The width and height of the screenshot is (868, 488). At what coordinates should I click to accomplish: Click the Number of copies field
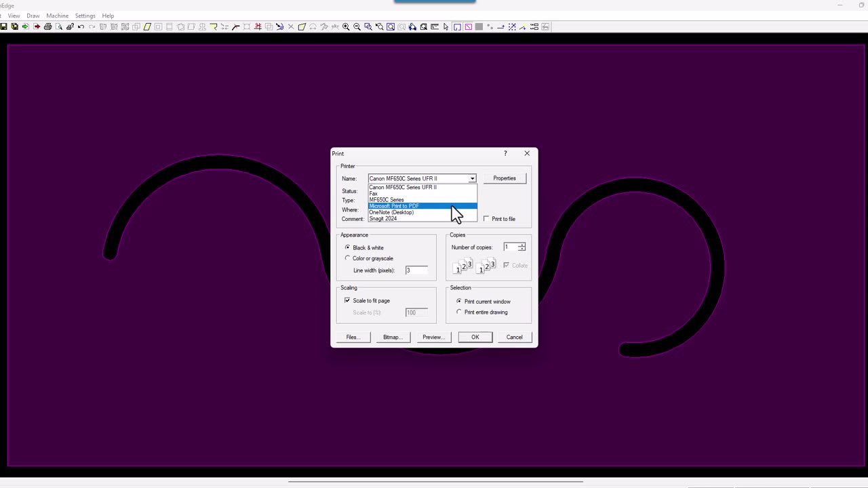510,247
